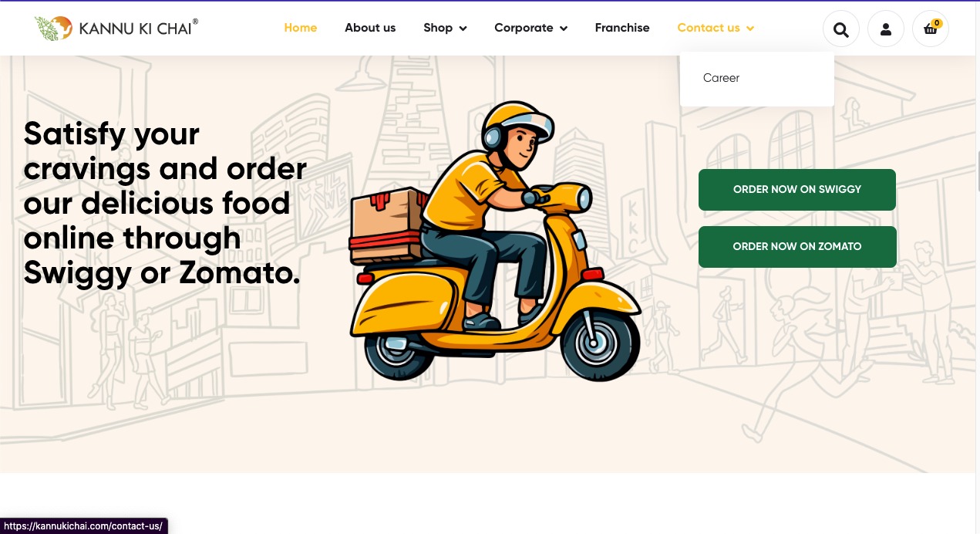The width and height of the screenshot is (980, 534).
Task: Expand the Corporate dropdown chevron
Action: [x=564, y=29]
